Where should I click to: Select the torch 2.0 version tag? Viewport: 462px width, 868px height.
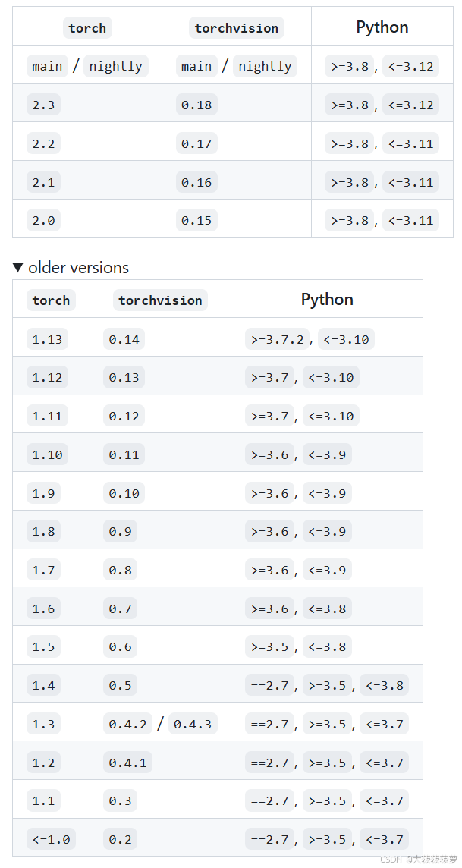pos(43,220)
